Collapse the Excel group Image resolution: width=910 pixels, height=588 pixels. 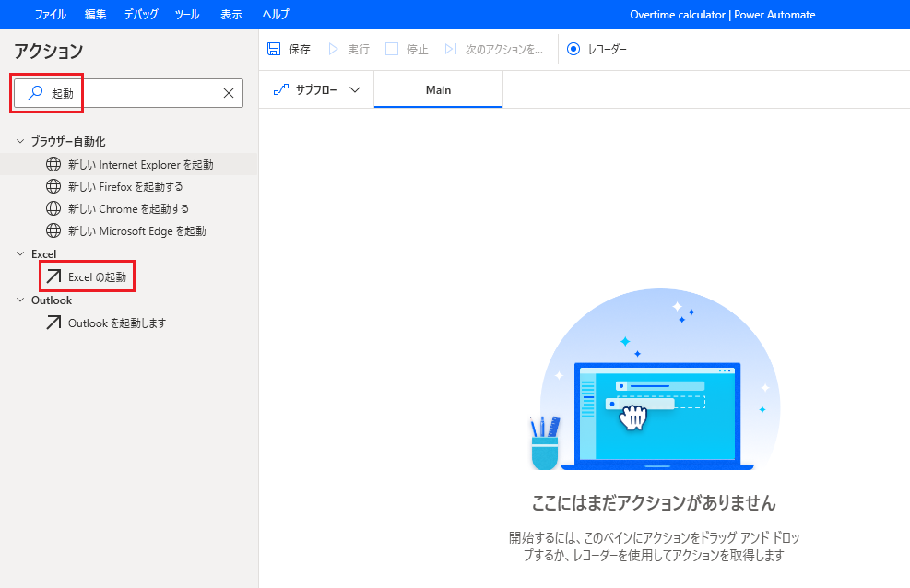tap(18, 253)
